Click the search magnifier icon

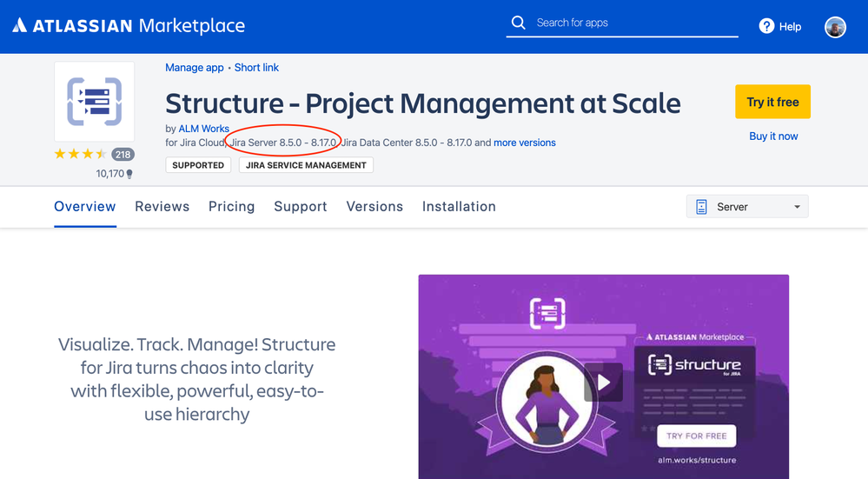coord(518,23)
